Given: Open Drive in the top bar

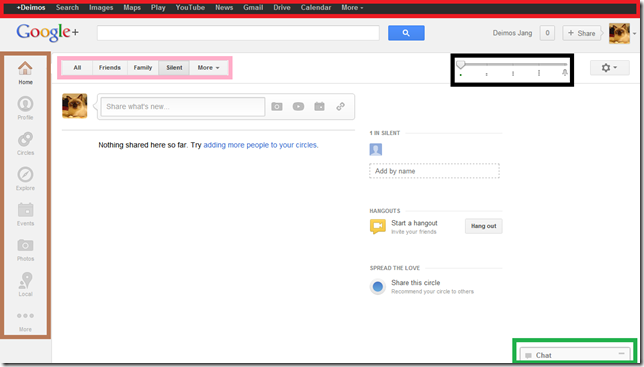Looking at the screenshot, I should coord(282,7).
